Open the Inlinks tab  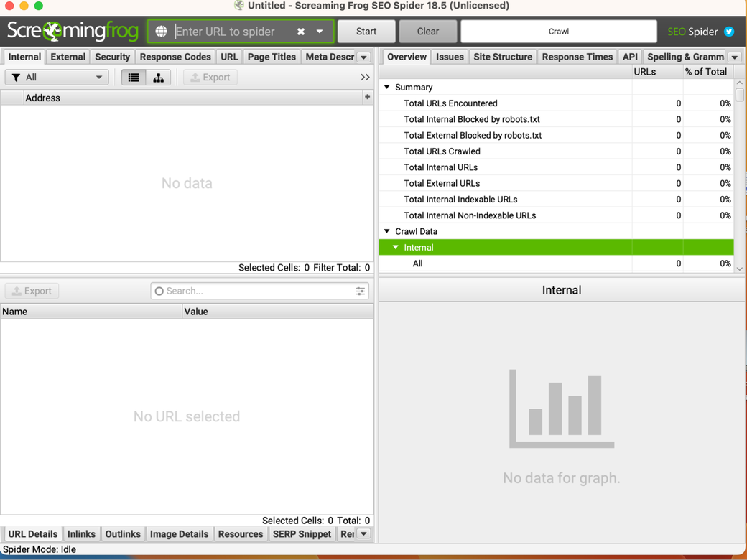click(81, 534)
